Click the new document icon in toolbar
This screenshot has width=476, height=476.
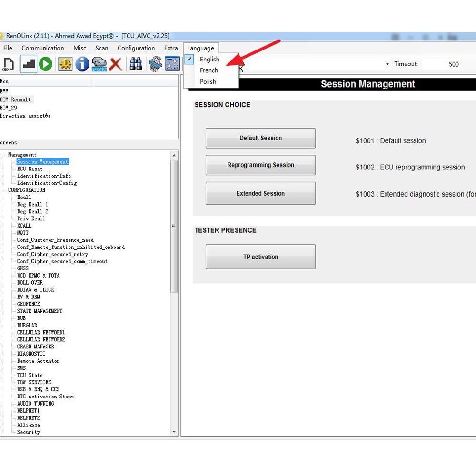tap(9, 64)
